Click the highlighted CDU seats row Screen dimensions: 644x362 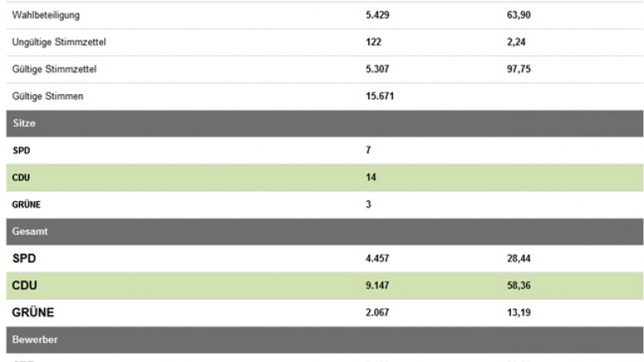coord(324,177)
